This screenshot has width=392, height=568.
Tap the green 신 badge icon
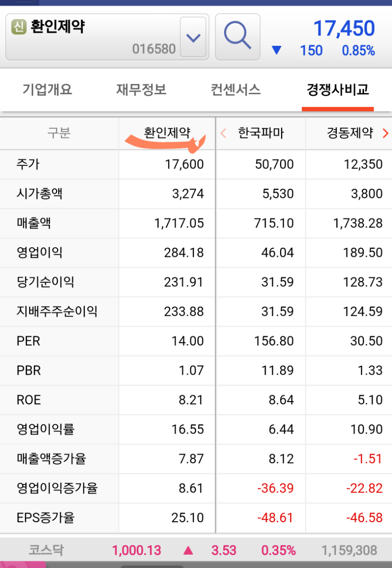click(19, 27)
